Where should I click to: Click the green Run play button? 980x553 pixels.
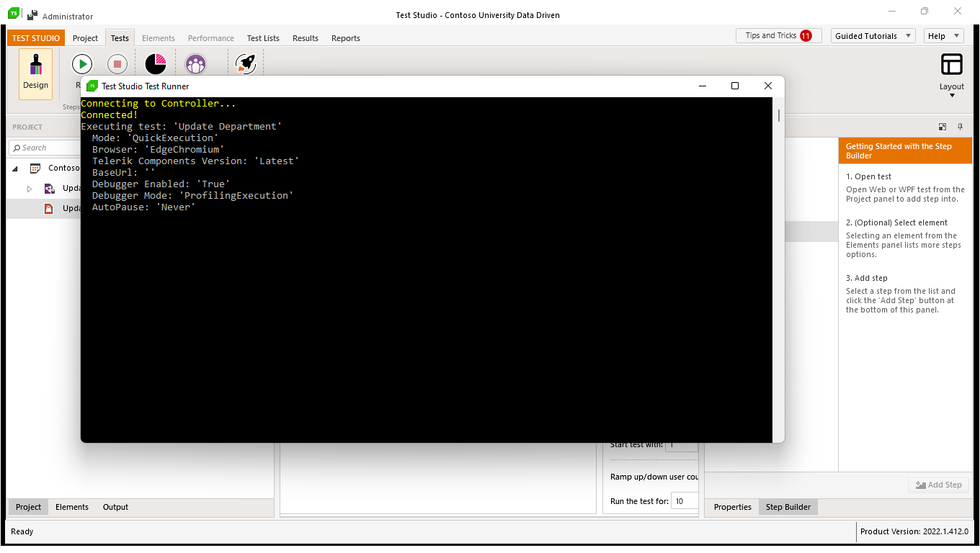coord(82,64)
